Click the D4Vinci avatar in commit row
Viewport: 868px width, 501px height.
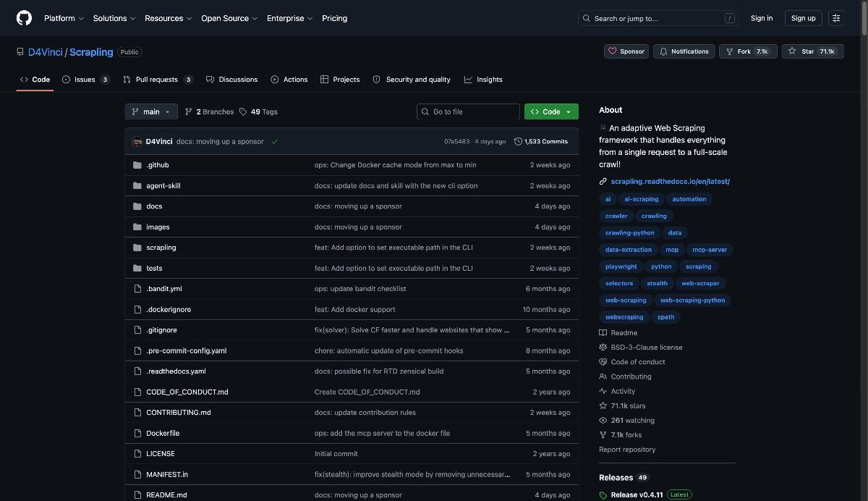tap(137, 141)
